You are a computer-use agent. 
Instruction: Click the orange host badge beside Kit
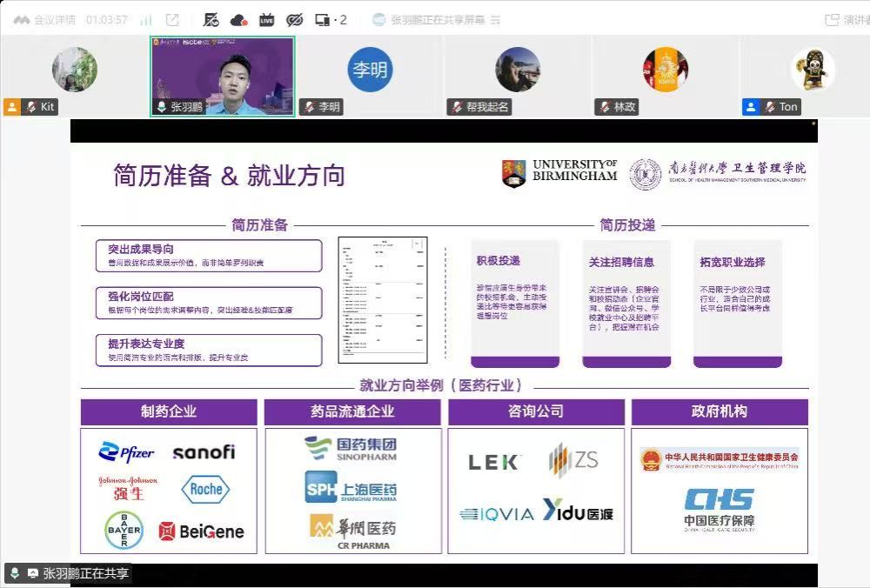click(12, 106)
